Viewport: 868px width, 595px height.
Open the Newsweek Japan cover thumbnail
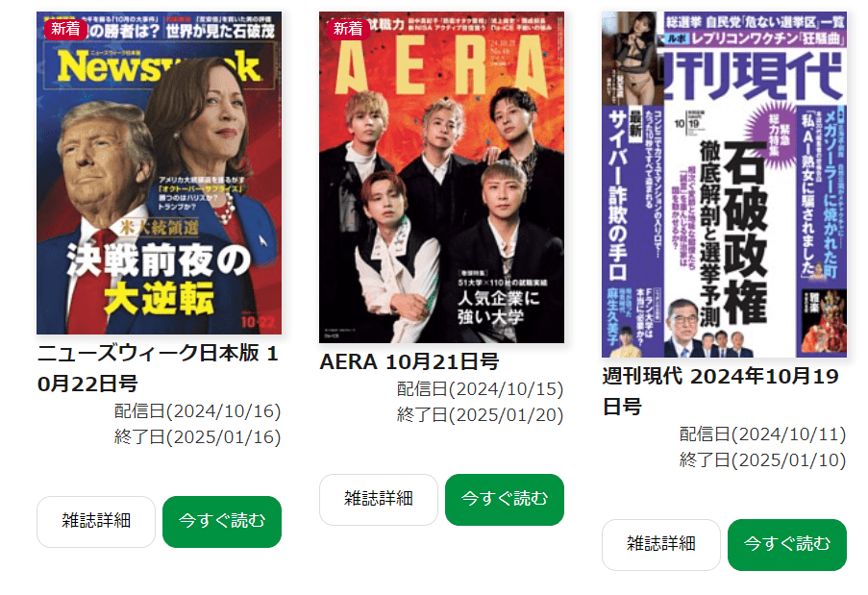159,173
